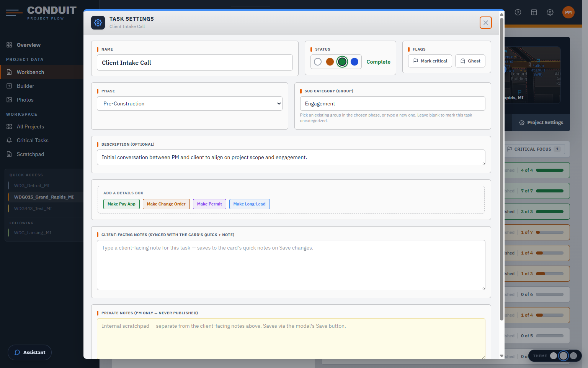Screen dimensions: 588x368
Task: Click the 7 of 7 progress bar
Action: (550, 191)
